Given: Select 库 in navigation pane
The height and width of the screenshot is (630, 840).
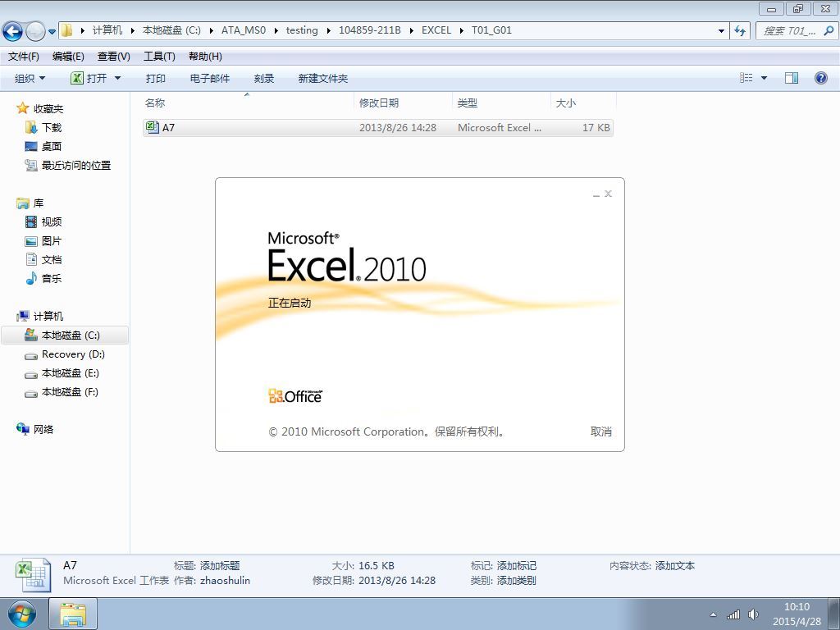Looking at the screenshot, I should [x=39, y=203].
